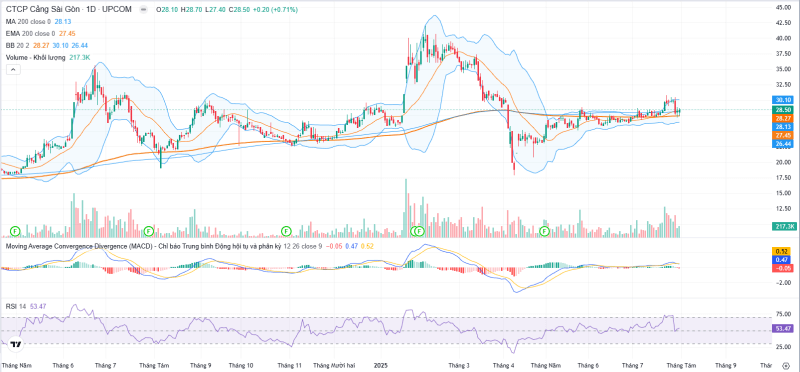Open the F event marker at the chart's left edge

pos(15,231)
